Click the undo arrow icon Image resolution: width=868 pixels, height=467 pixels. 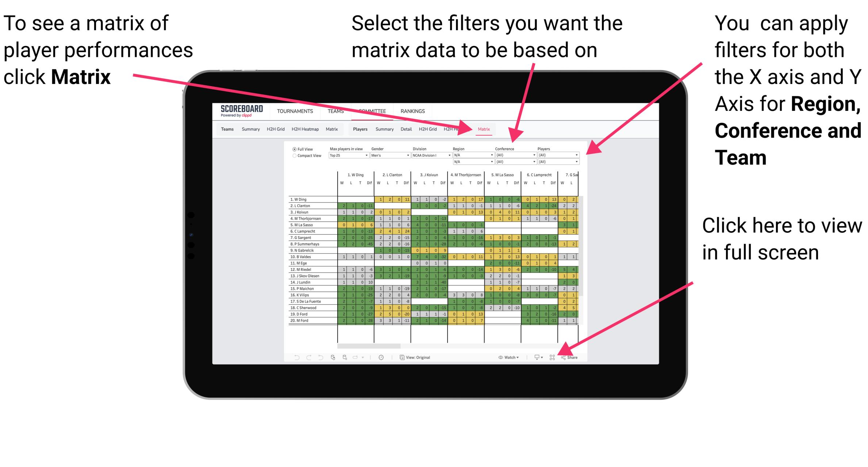pyautogui.click(x=294, y=358)
